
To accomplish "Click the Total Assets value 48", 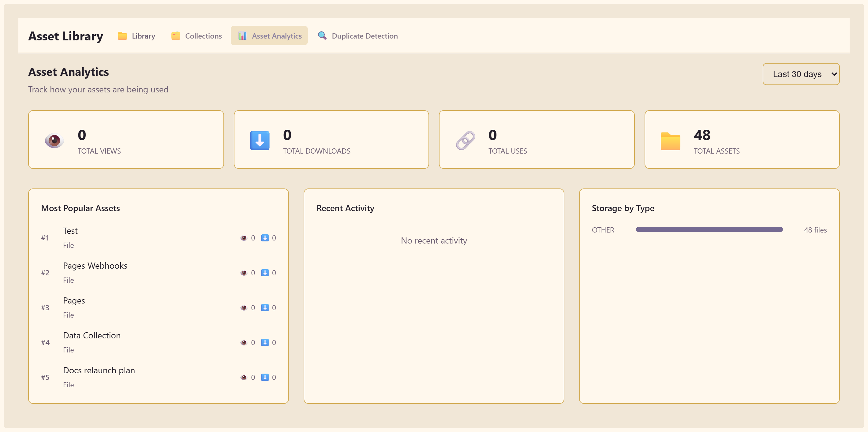I will 702,135.
